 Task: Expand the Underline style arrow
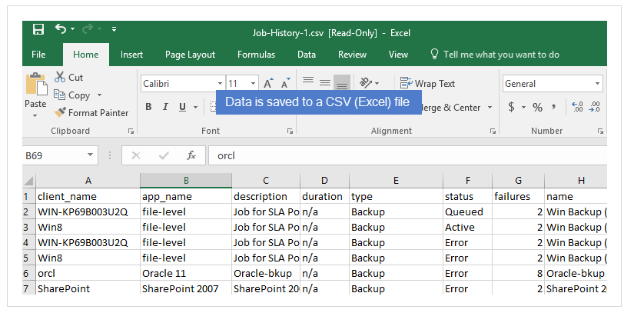(195, 107)
